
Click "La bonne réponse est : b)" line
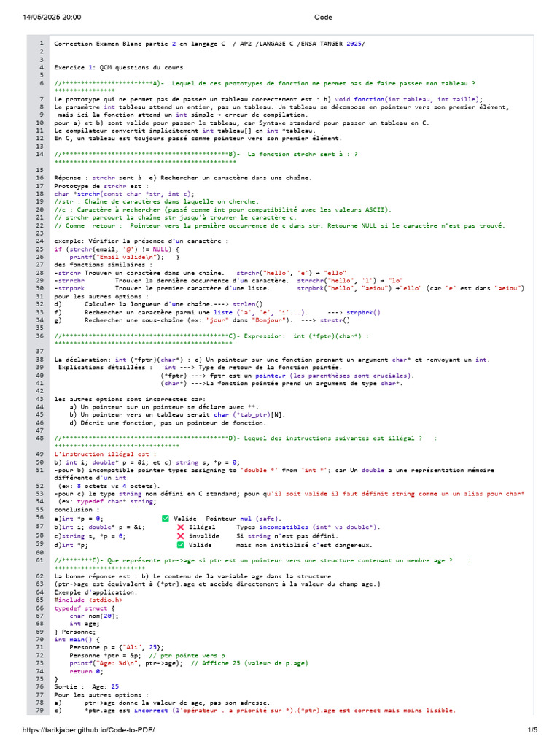pyautogui.click(x=192, y=576)
